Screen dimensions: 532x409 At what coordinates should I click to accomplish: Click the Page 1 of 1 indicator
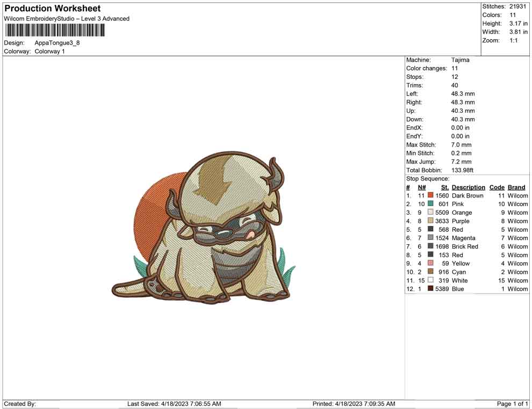point(512,404)
